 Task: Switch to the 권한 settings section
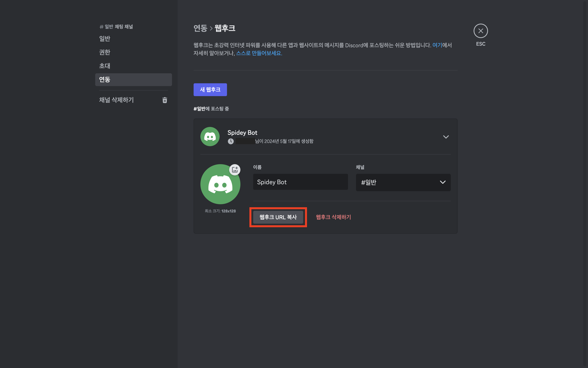105,52
